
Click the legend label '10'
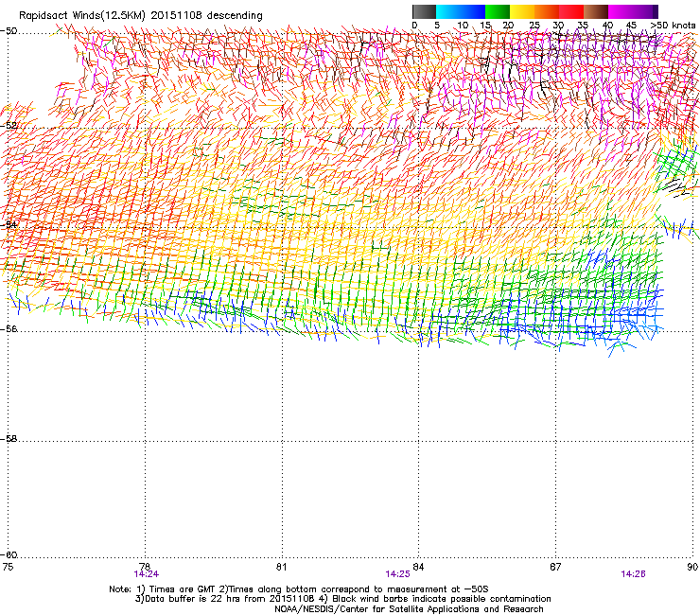(x=462, y=26)
